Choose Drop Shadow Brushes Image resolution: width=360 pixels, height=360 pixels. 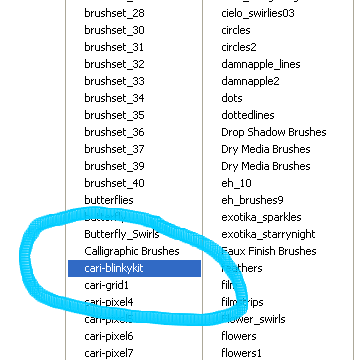[x=274, y=132]
